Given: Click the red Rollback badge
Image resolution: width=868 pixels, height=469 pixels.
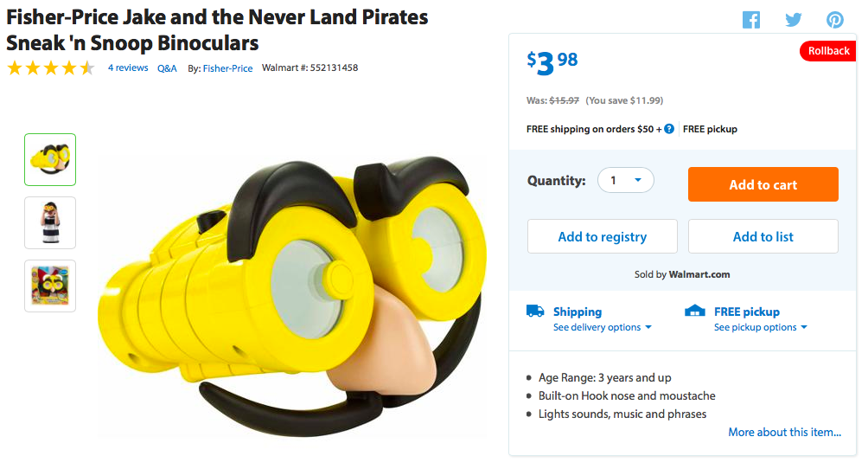Looking at the screenshot, I should [828, 51].
